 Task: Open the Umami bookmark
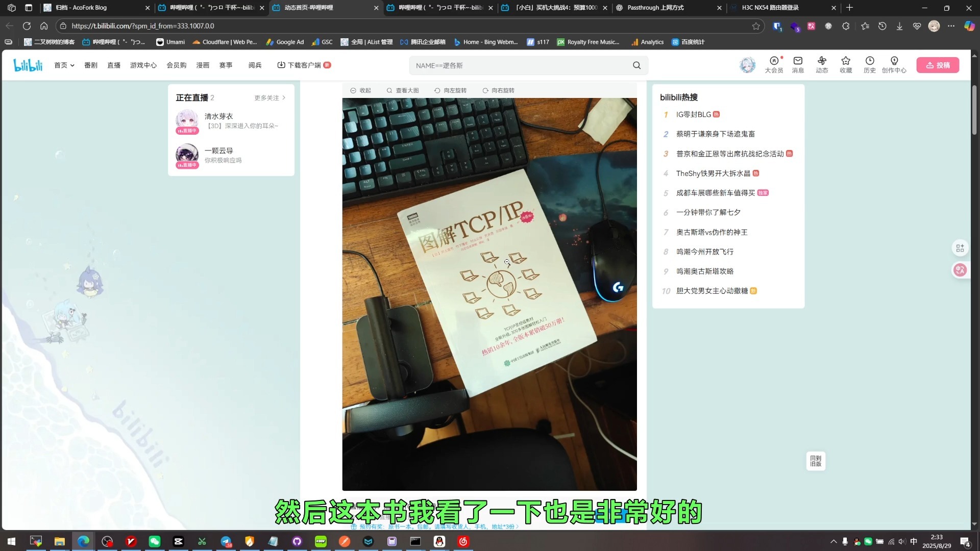[170, 42]
